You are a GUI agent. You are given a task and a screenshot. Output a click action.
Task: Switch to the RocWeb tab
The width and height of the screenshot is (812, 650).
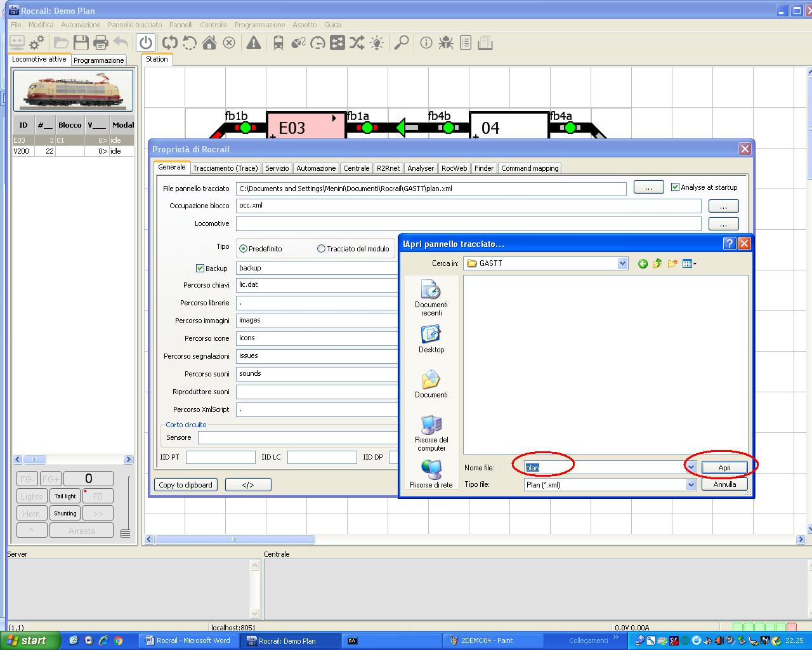(x=454, y=168)
